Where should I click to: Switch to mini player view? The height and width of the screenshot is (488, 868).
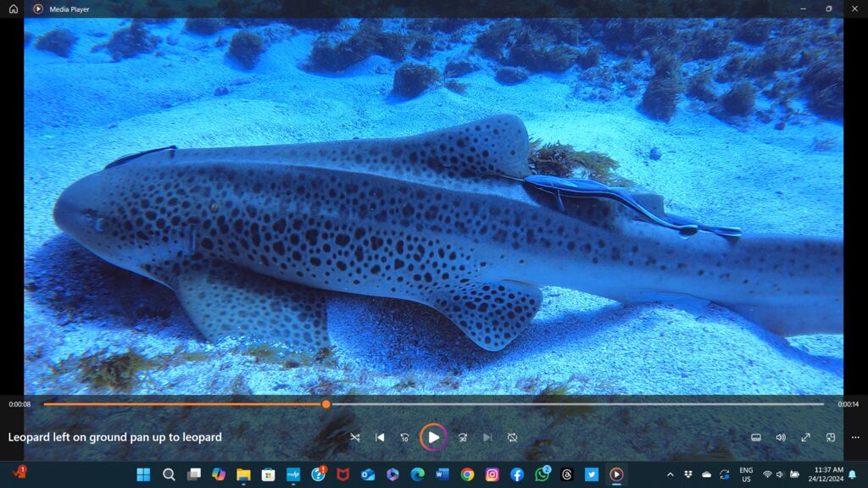click(831, 437)
